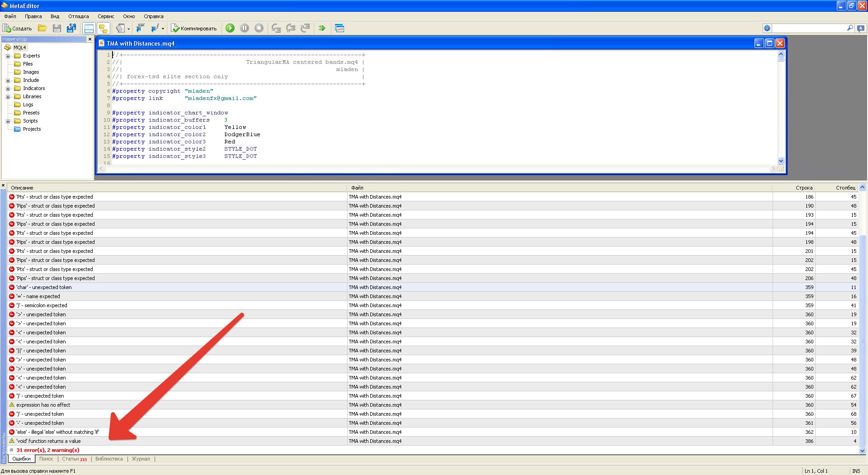
Task: Open the function list dropdown arrow
Action: 163,28
